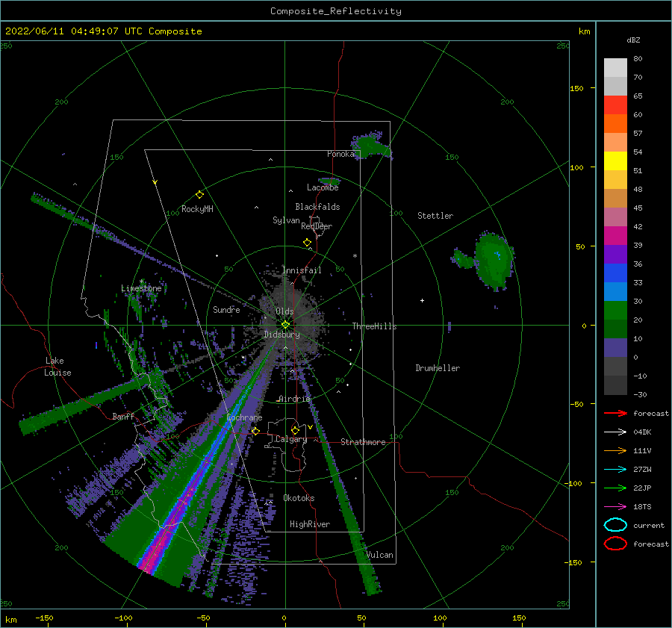The width and height of the screenshot is (672, 628).
Task: Click the red forecast ellipse icon
Action: [615, 544]
